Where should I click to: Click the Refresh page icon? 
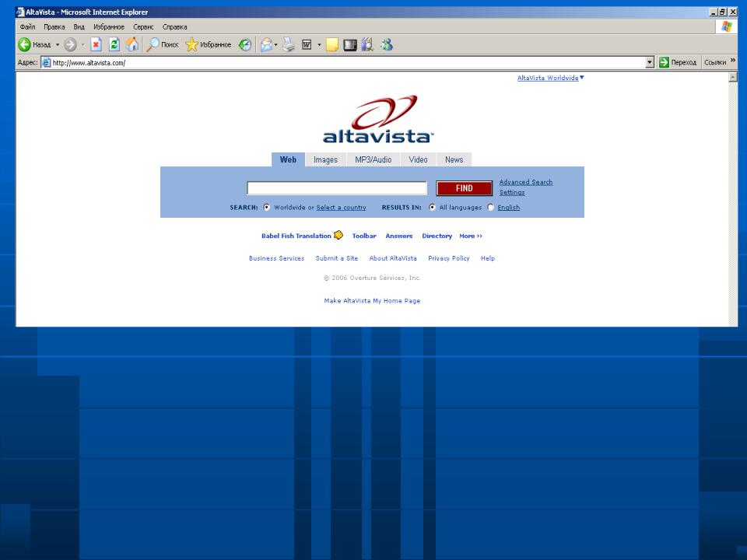tap(114, 45)
